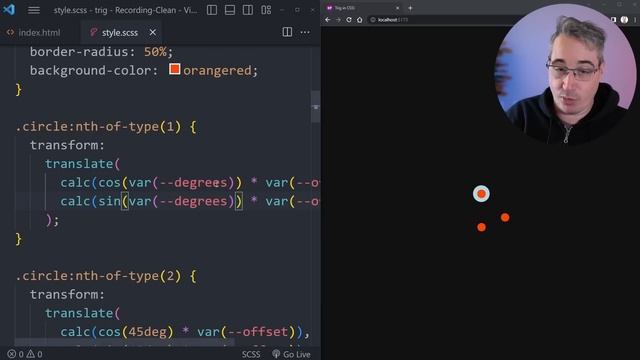Viewport: 640px width, 360px height.
Task: Close the Trig in CSS browser tab
Action: pyautogui.click(x=398, y=8)
